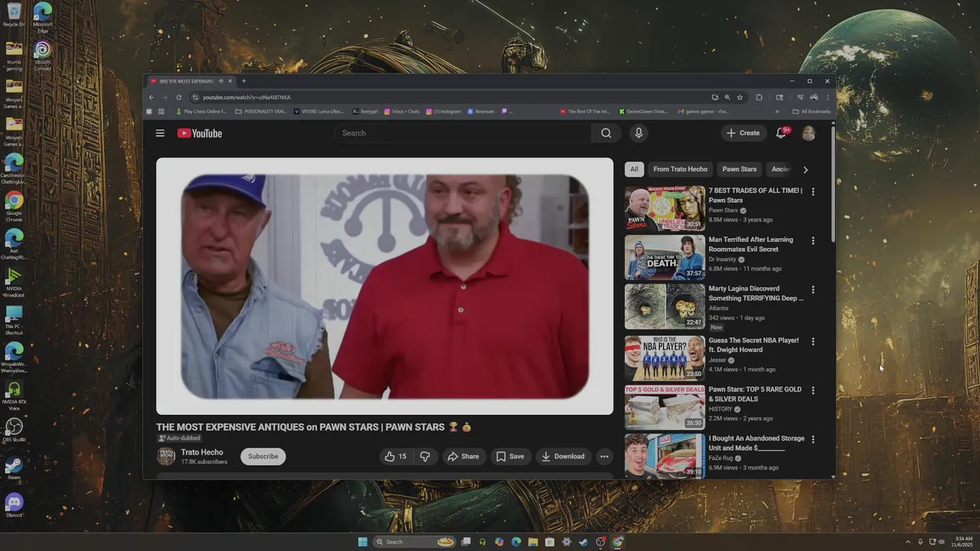The image size is (980, 551).
Task: Open options for Guess The Secret NBA video
Action: pos(813,341)
